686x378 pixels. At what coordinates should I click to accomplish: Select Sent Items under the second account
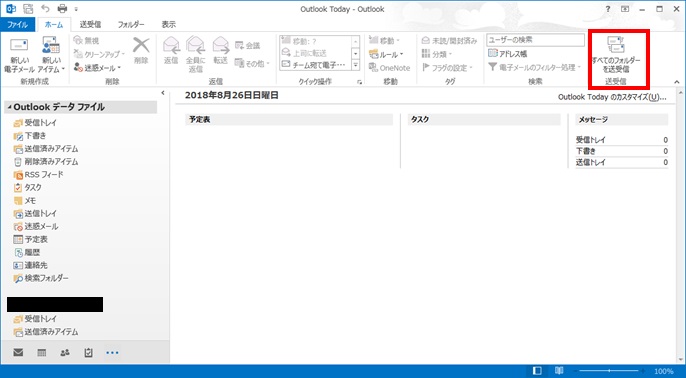[x=46, y=332]
